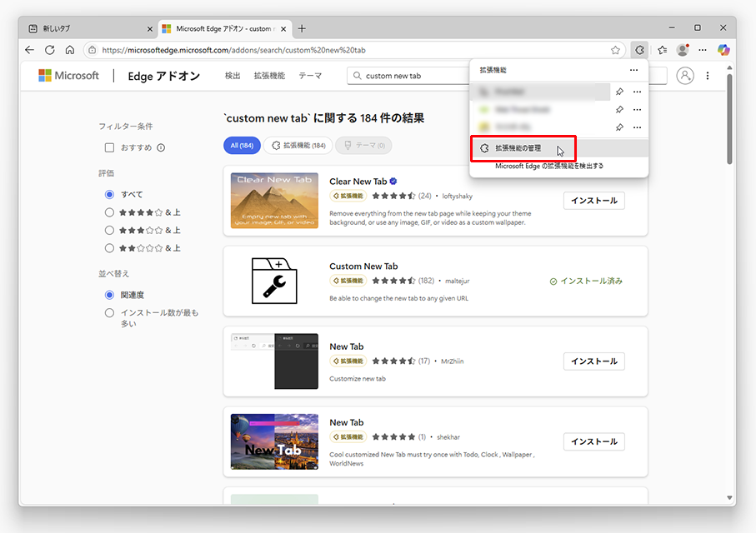The image size is (756, 533).
Task: Open the テーマ navigation item
Action: (310, 76)
